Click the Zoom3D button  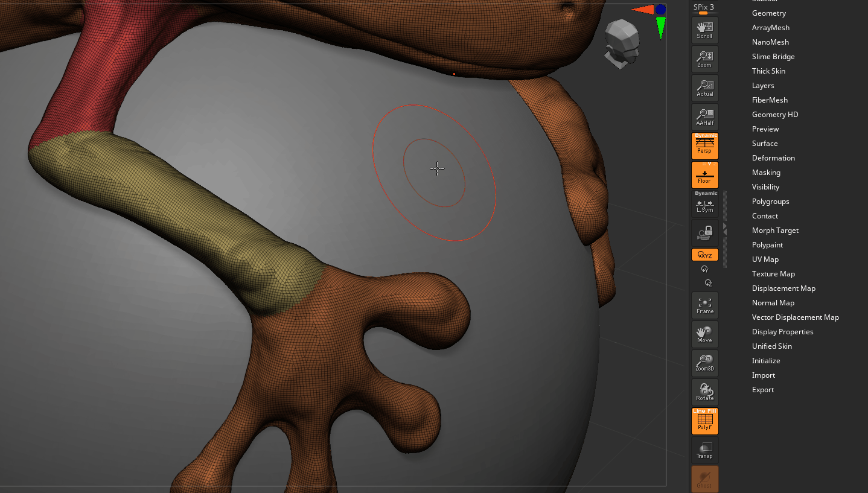tap(704, 363)
